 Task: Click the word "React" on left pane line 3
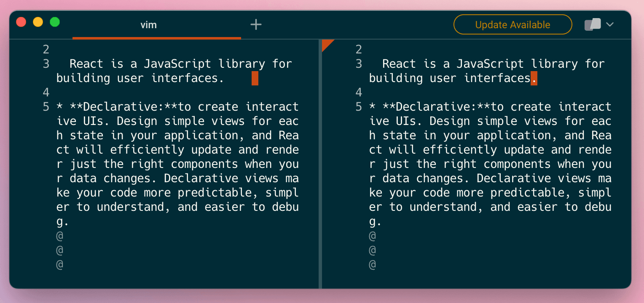86,64
